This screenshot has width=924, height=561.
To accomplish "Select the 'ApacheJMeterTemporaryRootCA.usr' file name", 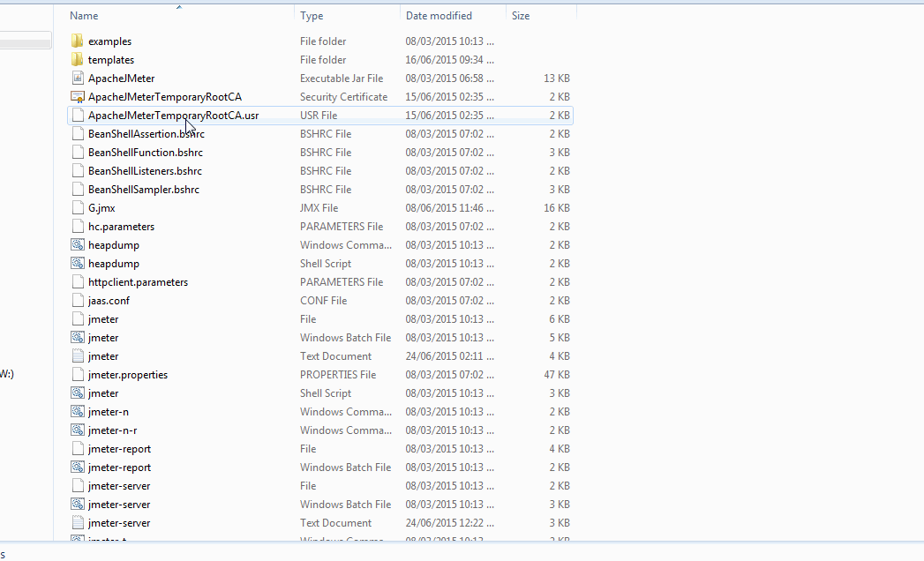I will click(x=173, y=116).
